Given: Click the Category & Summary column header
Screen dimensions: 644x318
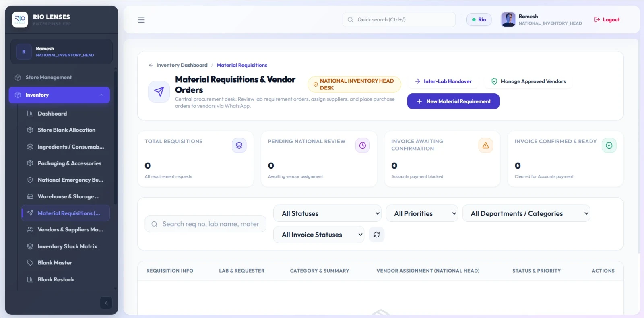Looking at the screenshot, I should pos(320,271).
